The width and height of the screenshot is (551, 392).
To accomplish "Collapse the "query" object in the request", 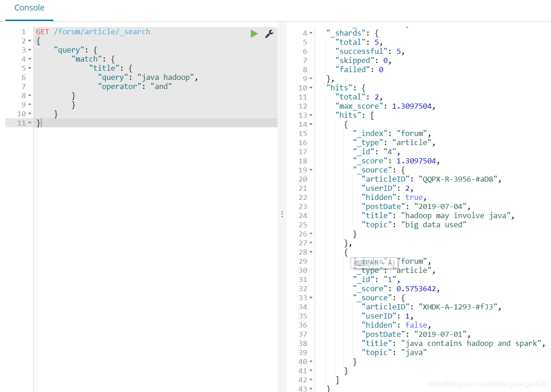I will coord(29,49).
